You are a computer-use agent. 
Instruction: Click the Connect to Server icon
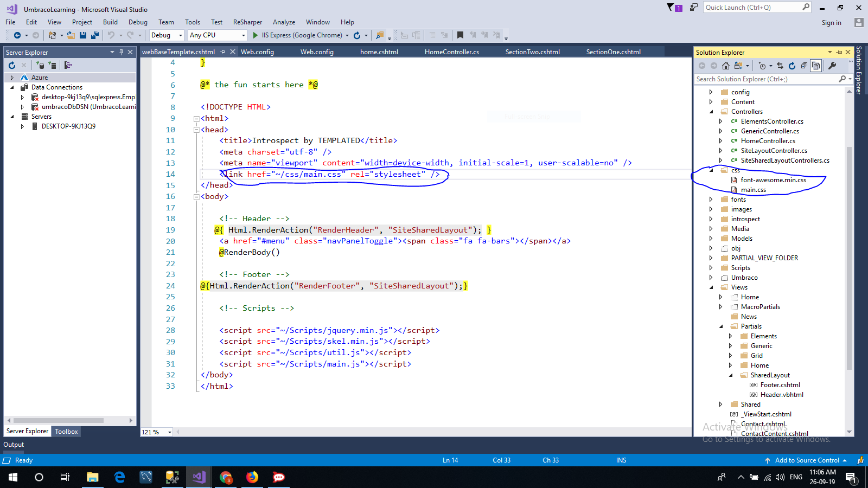click(53, 65)
